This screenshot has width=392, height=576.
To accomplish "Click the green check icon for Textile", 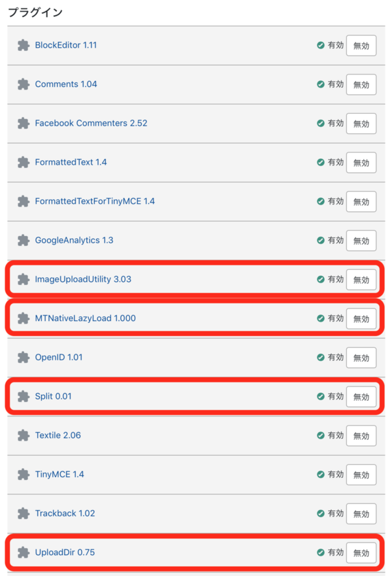I will coord(321,435).
